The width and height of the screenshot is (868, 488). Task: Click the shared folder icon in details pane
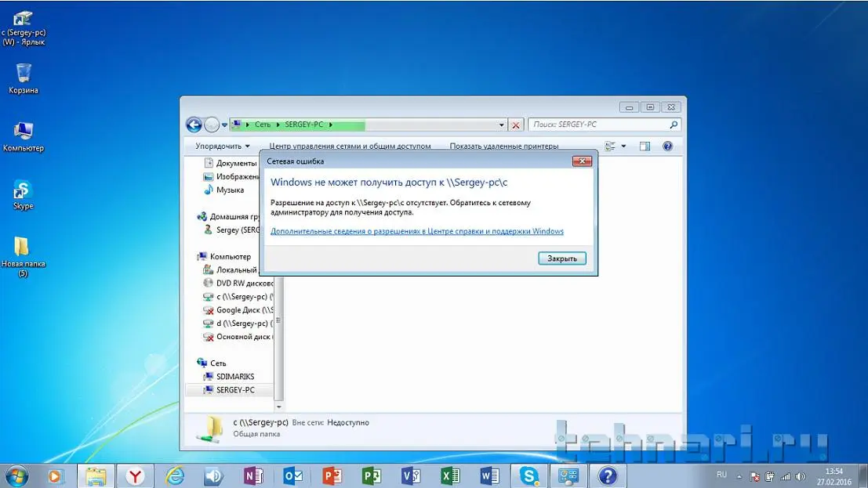pyautogui.click(x=211, y=428)
